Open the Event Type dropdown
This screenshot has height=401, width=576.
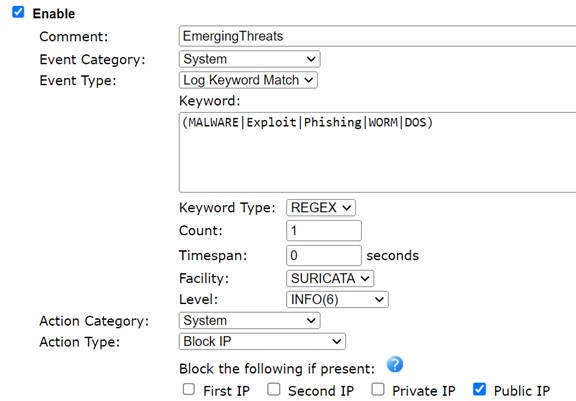[248, 80]
